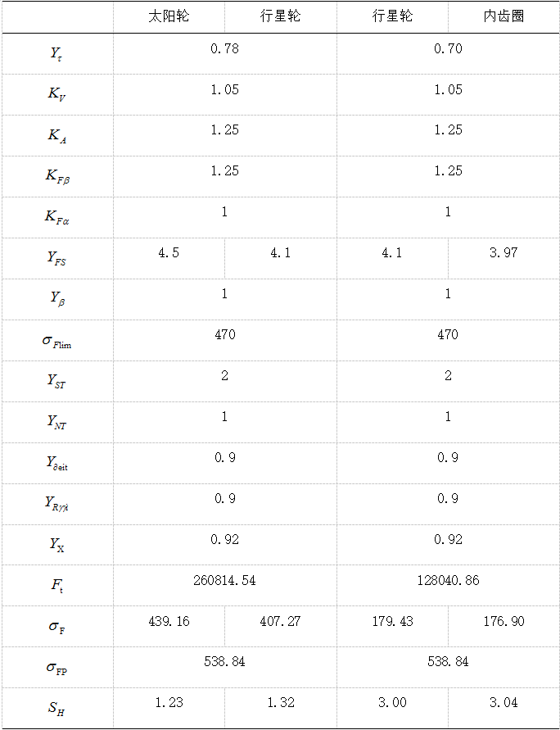Select the cell showing 128040.86
The height and width of the screenshot is (730, 560).
[448, 581]
